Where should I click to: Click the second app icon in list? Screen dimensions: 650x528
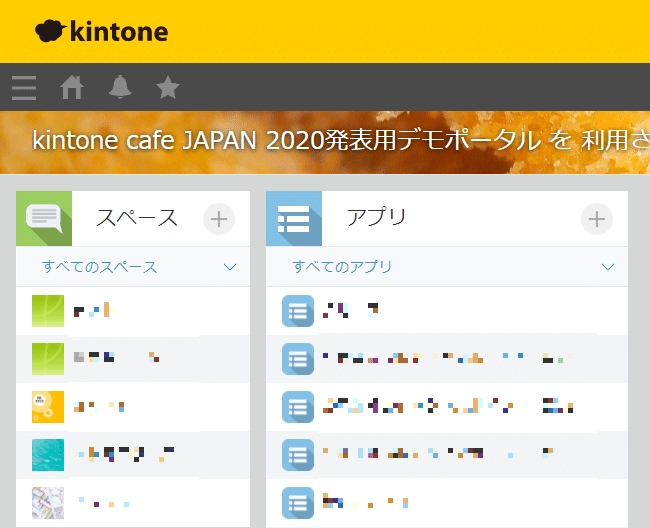click(298, 359)
